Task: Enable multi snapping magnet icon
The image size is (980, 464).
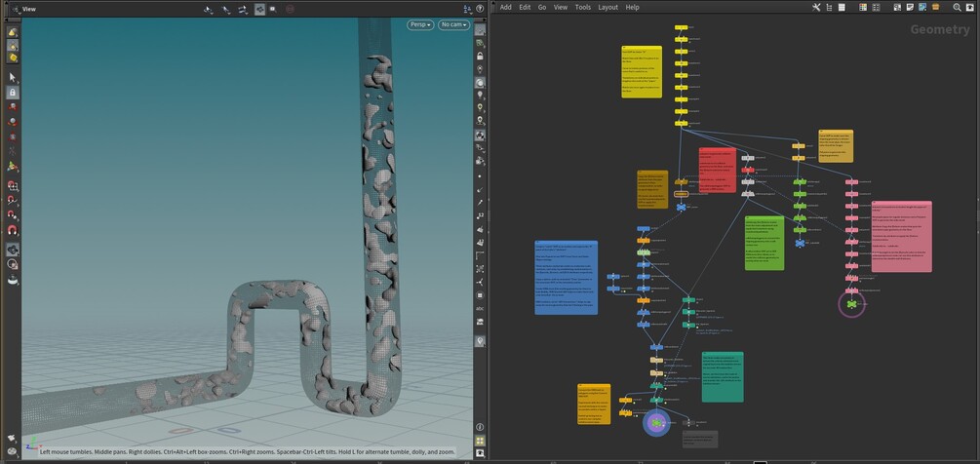Action: point(13,230)
